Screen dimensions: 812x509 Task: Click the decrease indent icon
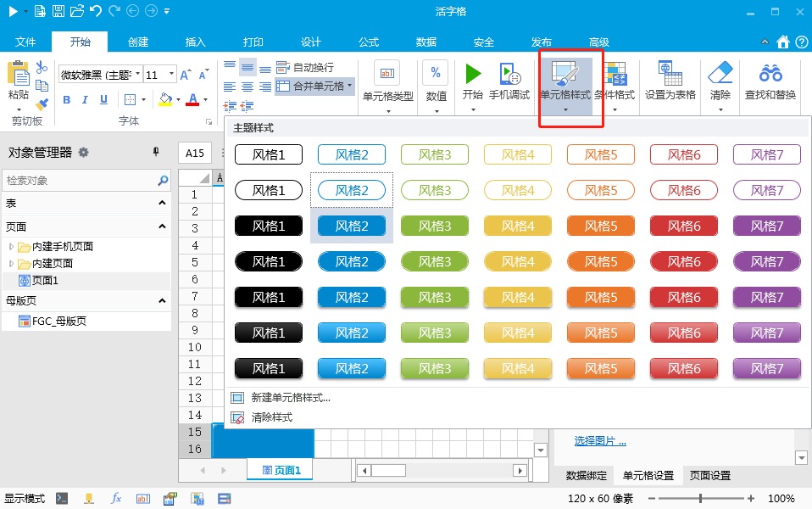[x=247, y=106]
